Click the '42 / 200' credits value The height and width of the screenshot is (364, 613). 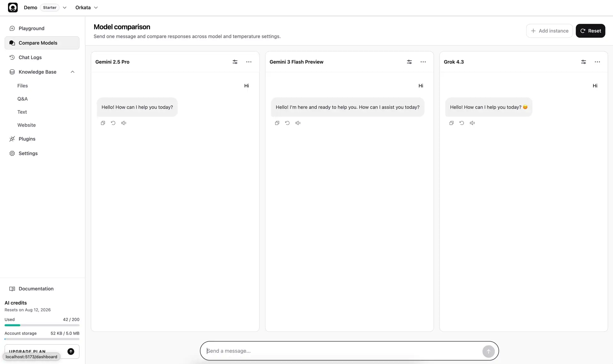[x=71, y=319]
